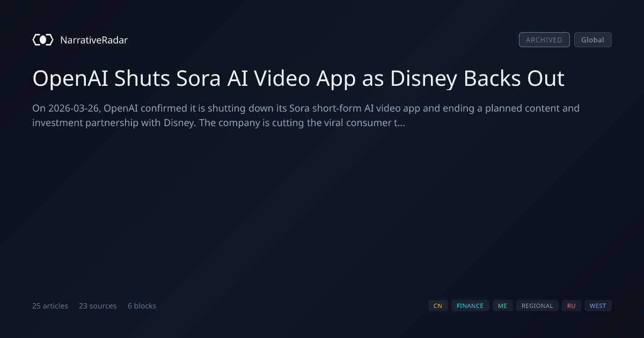Show the 6 blocks count
The width and height of the screenshot is (644, 338).
(142, 306)
